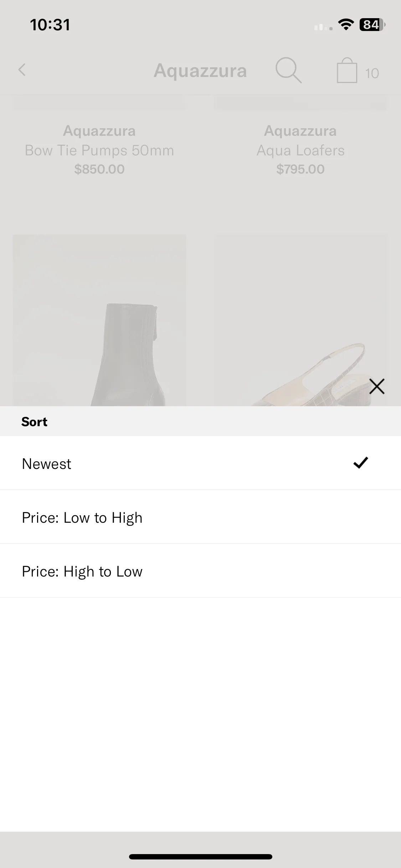
Task: Close the Sort panel with X
Action: (377, 386)
